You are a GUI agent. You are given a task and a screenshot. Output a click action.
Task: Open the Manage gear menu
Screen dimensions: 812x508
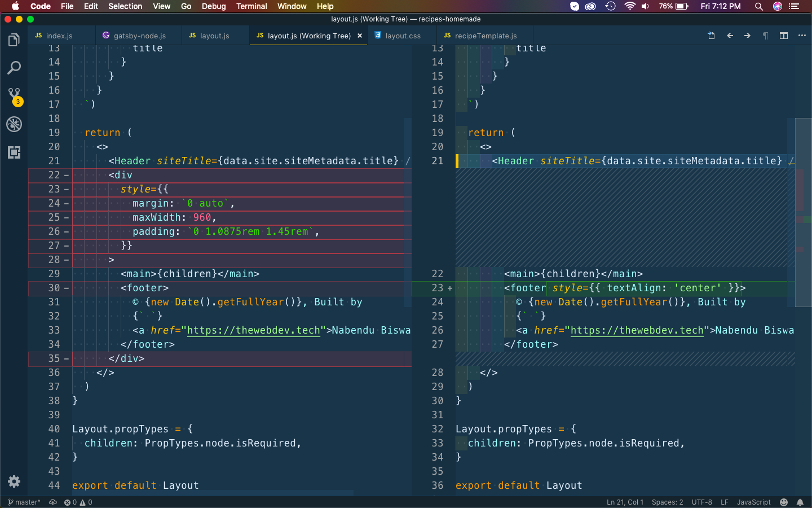[x=14, y=481]
